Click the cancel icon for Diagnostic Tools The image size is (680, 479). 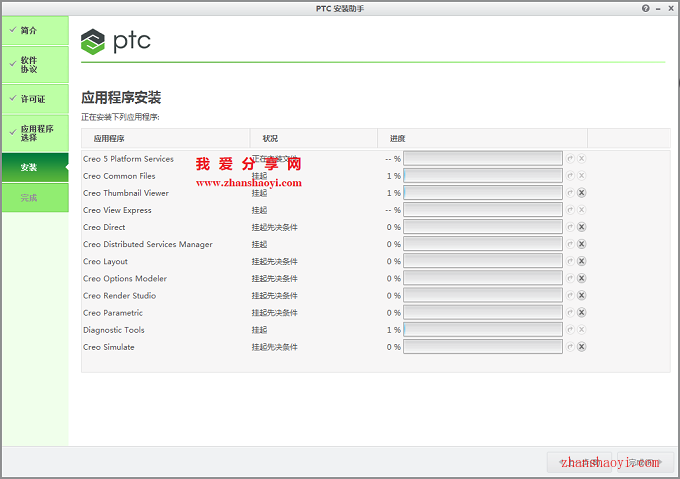pyautogui.click(x=582, y=330)
